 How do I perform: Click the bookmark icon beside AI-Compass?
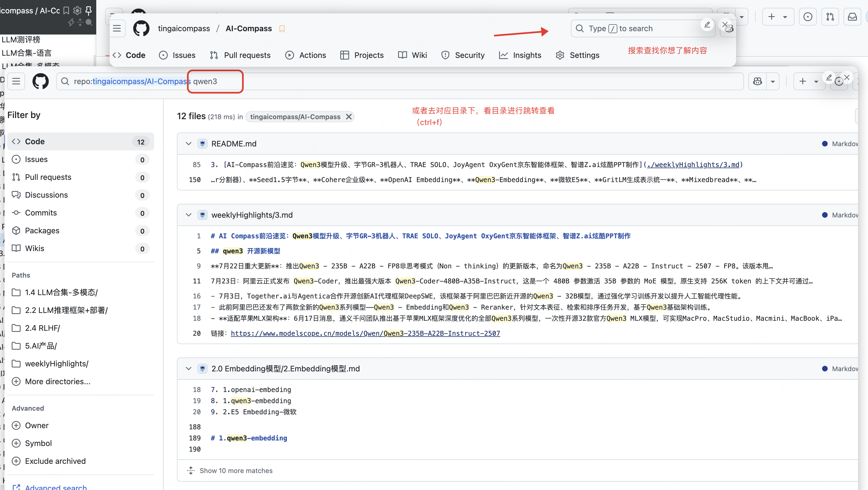pos(282,29)
